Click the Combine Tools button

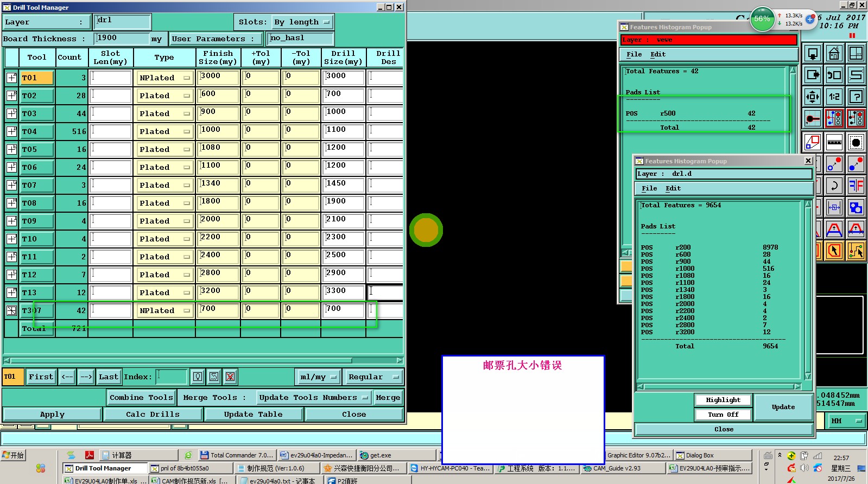tap(141, 398)
